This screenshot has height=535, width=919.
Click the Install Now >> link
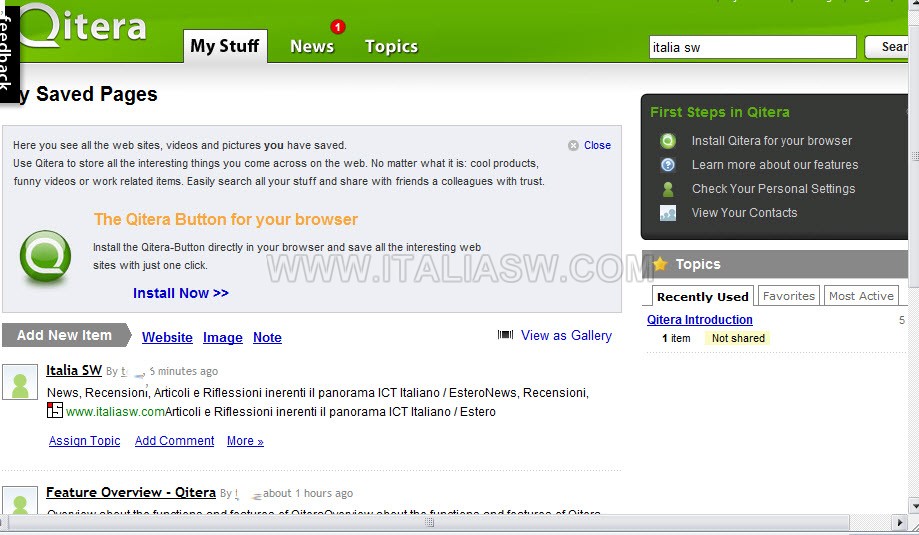181,293
